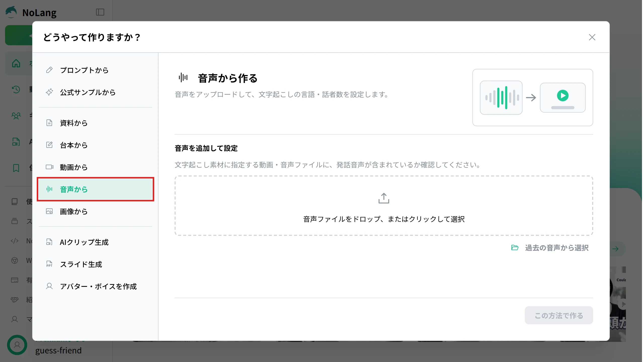Click the handshake icon in background sidebar
The width and height of the screenshot is (644, 362).
tap(15, 300)
